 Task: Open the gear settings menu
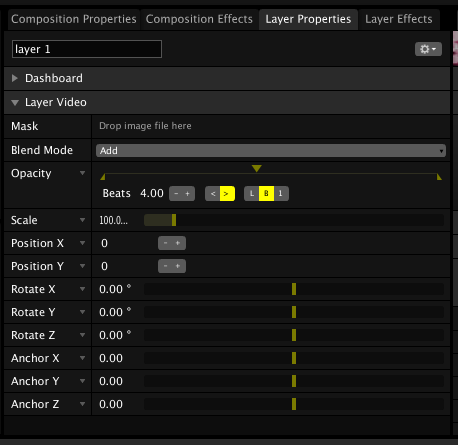tap(428, 49)
